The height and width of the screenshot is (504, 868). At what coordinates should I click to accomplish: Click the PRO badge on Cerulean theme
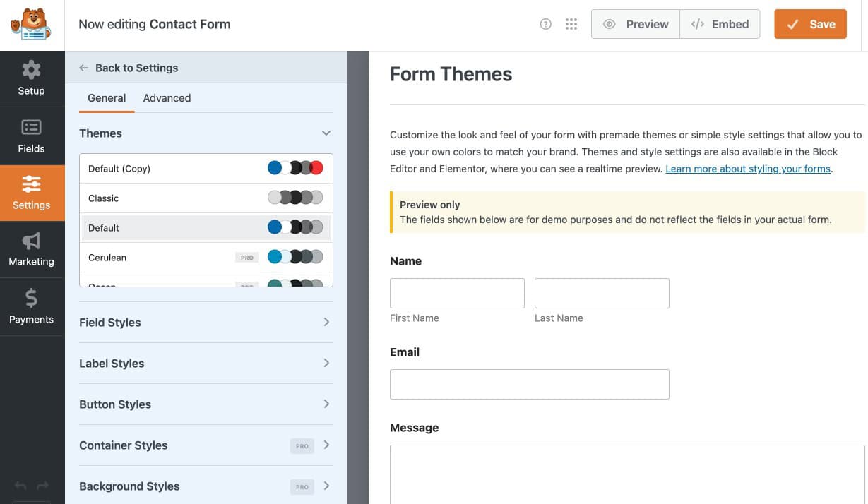point(247,258)
